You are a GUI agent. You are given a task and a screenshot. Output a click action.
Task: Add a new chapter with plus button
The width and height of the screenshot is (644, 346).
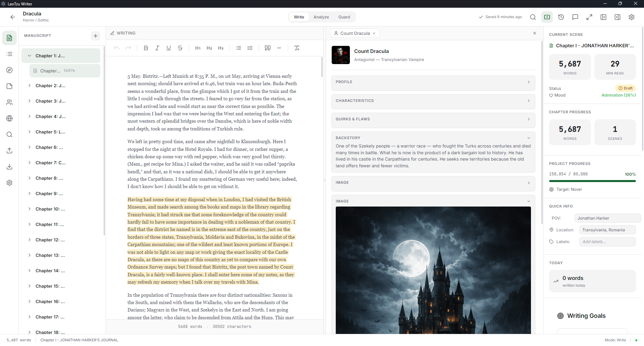click(x=96, y=36)
